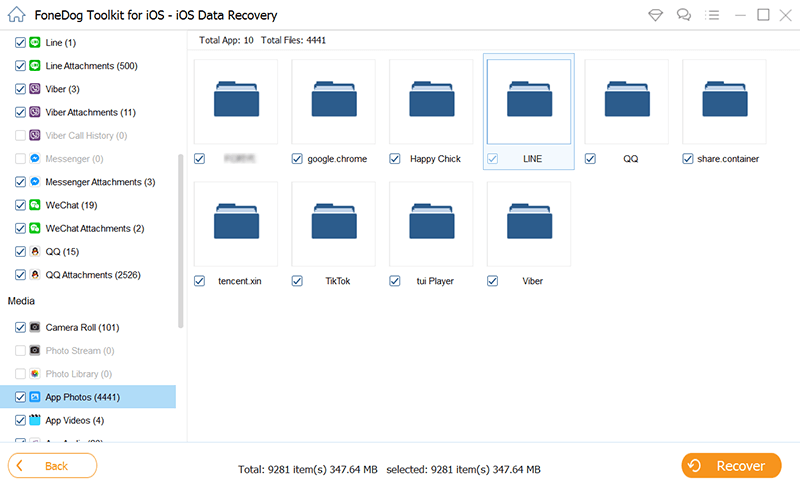Screen dimensions: 800x489
Task: Click the Viber icon in sidebar
Action: point(35,89)
